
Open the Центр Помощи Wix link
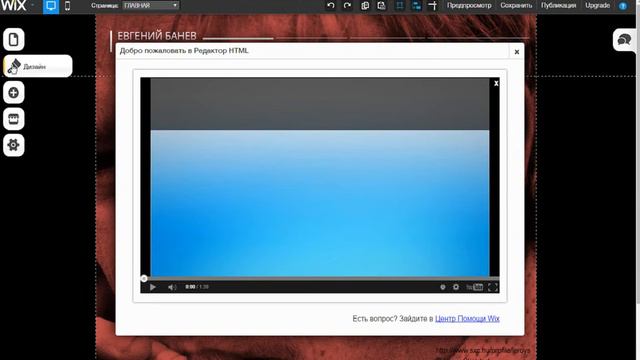[x=467, y=318]
